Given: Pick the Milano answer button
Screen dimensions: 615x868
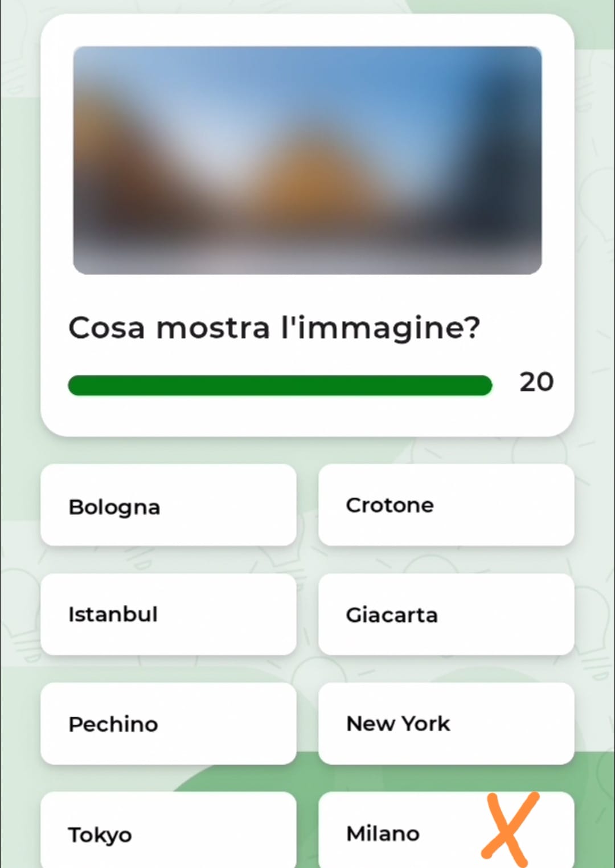Looking at the screenshot, I should pyautogui.click(x=399, y=833).
